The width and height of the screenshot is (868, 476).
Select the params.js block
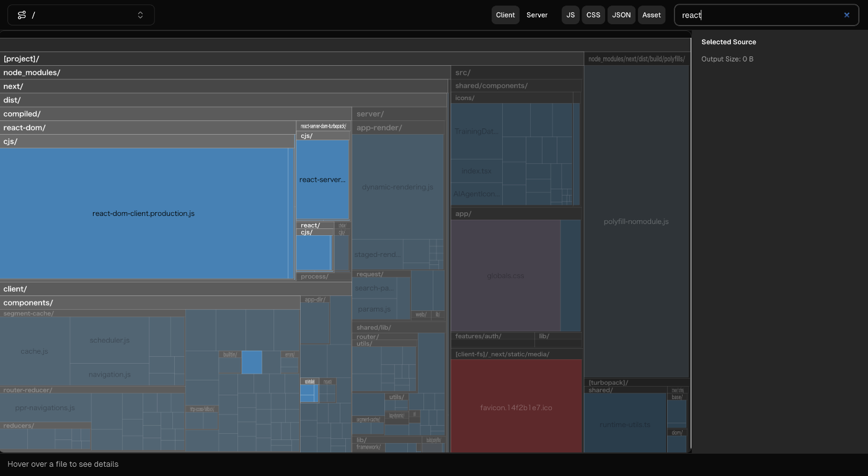(x=374, y=309)
